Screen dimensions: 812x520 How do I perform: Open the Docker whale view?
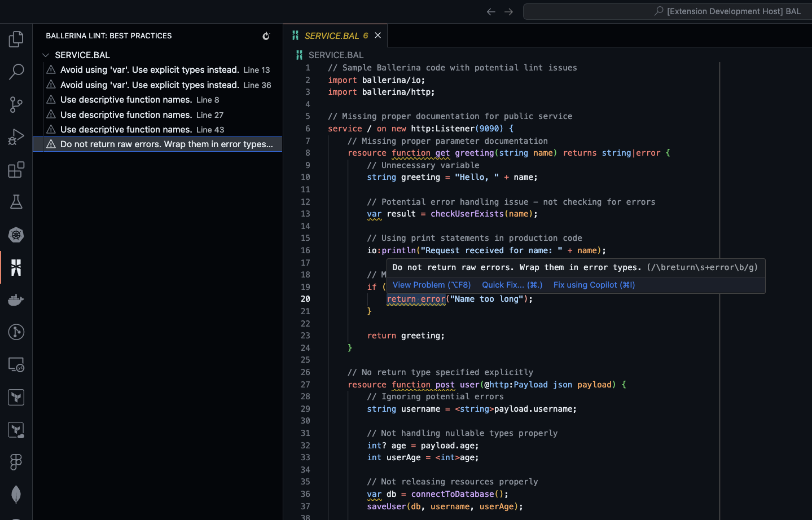[x=16, y=300]
